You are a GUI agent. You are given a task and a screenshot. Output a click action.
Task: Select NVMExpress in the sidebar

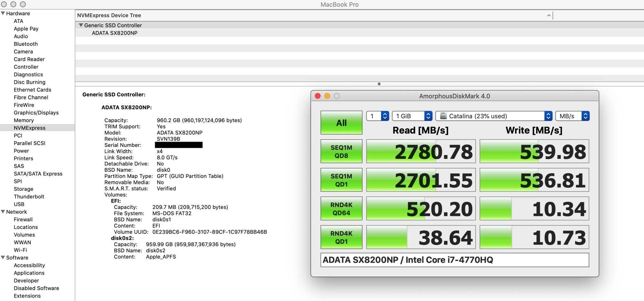[x=29, y=128]
